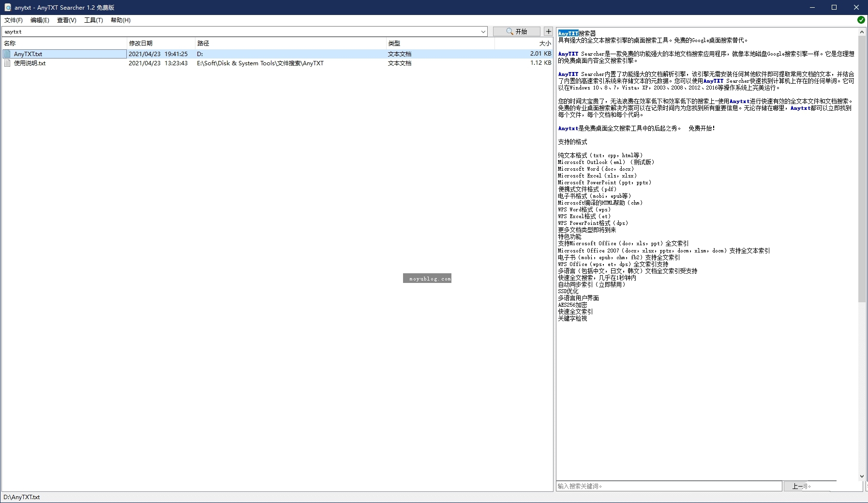Open the 文件(F) menu
Image resolution: width=868 pixels, height=503 pixels.
click(13, 20)
